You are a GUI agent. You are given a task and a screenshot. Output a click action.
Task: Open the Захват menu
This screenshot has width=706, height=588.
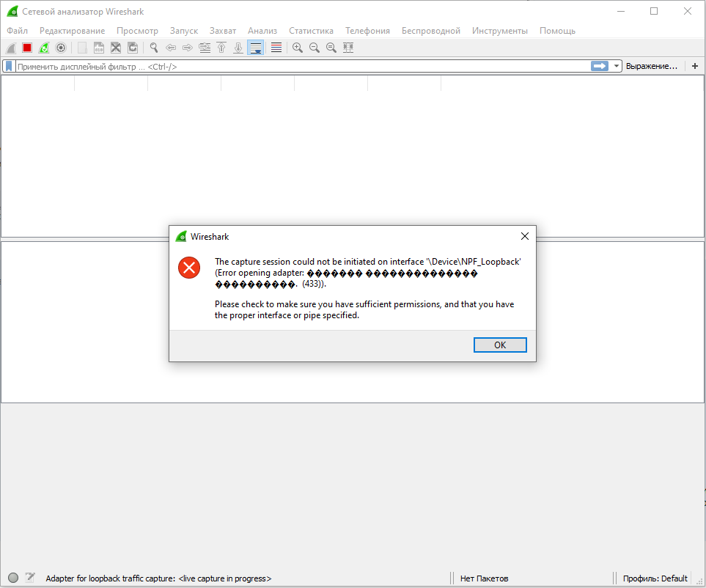pos(223,31)
